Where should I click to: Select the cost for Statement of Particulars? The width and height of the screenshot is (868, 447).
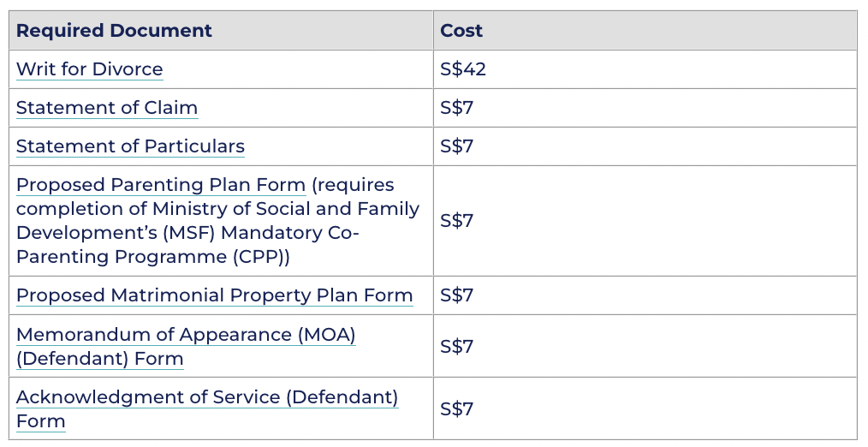(457, 146)
